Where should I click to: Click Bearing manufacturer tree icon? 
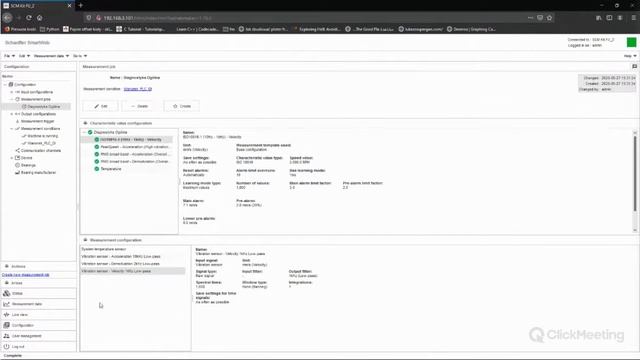(x=18, y=172)
